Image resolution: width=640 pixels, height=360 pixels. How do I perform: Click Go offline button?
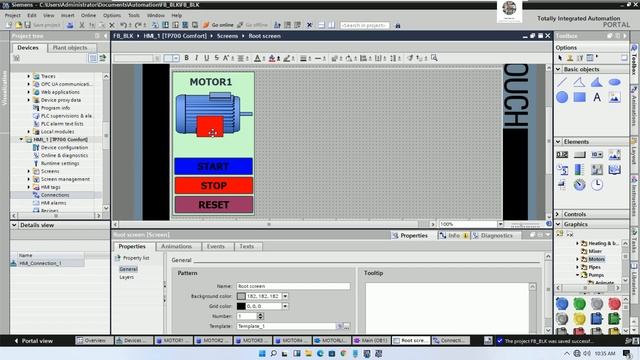click(x=252, y=25)
